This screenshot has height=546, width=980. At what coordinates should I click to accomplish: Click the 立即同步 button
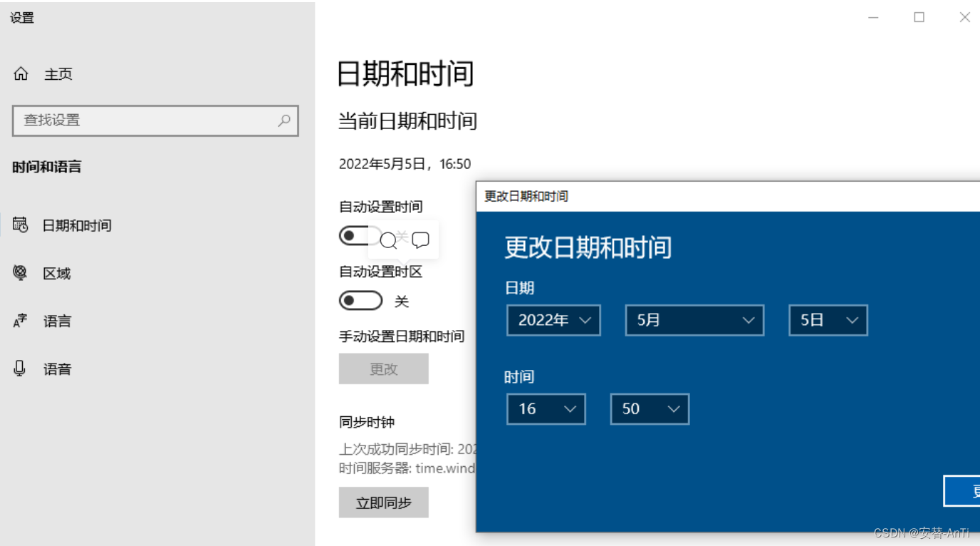tap(384, 503)
